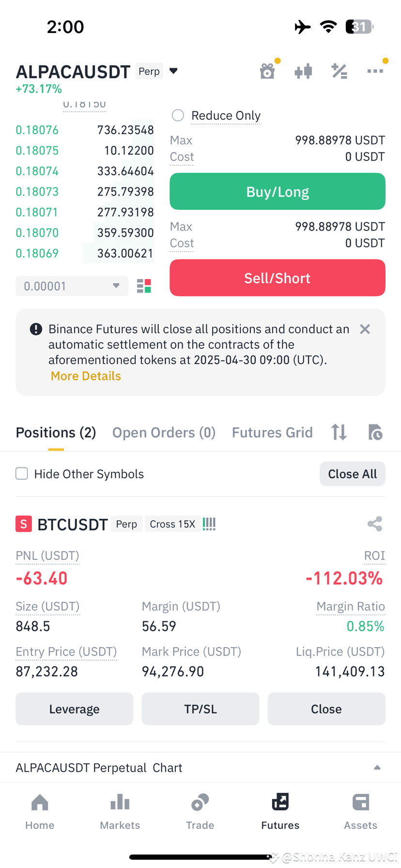Check the Hide Other Symbols box

(x=22, y=473)
